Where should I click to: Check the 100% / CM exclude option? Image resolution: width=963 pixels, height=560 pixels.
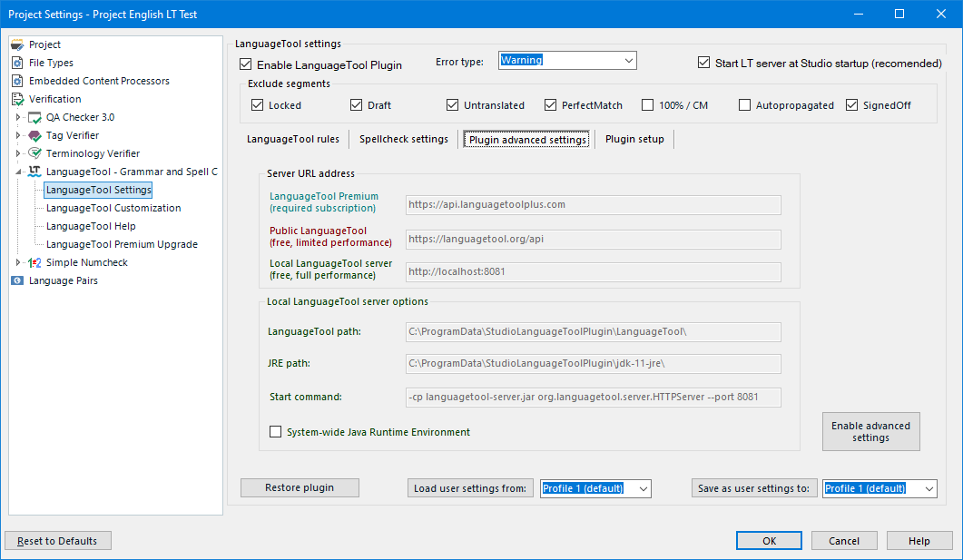coord(647,105)
